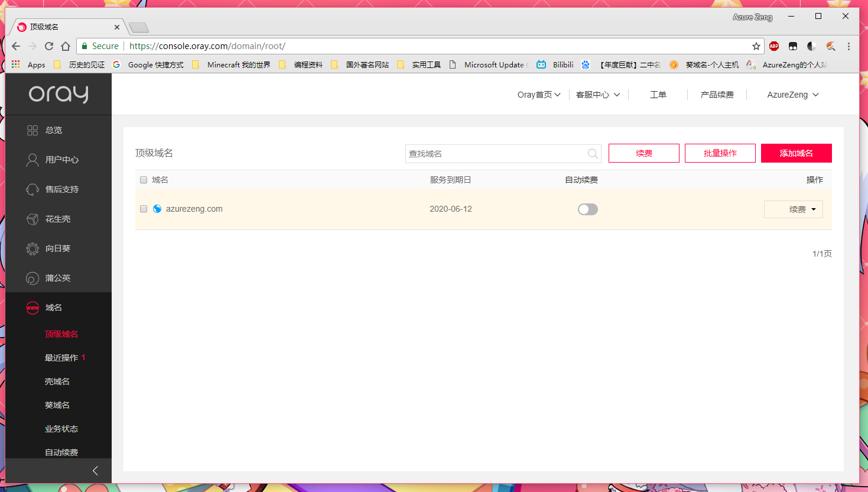Open the azurezeng.com domain link
This screenshot has height=492, width=868.
pyautogui.click(x=194, y=209)
